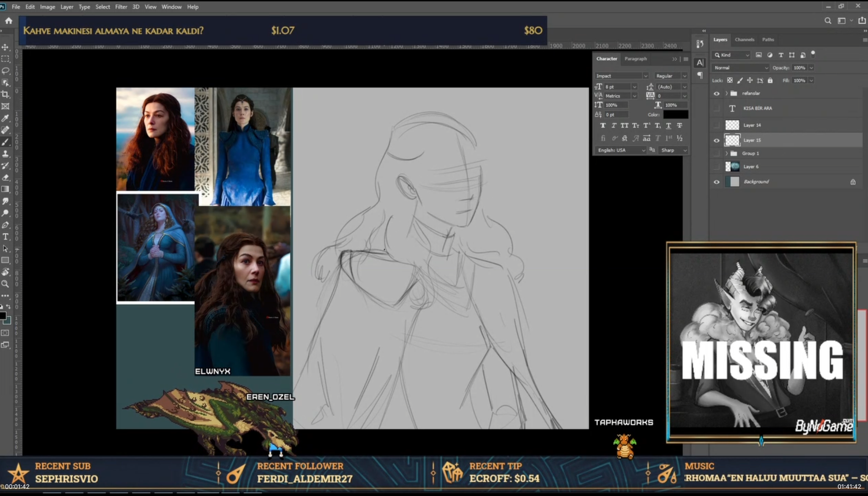Toggle Faux Italic in Character panel
This screenshot has height=496, width=868.
tap(614, 125)
